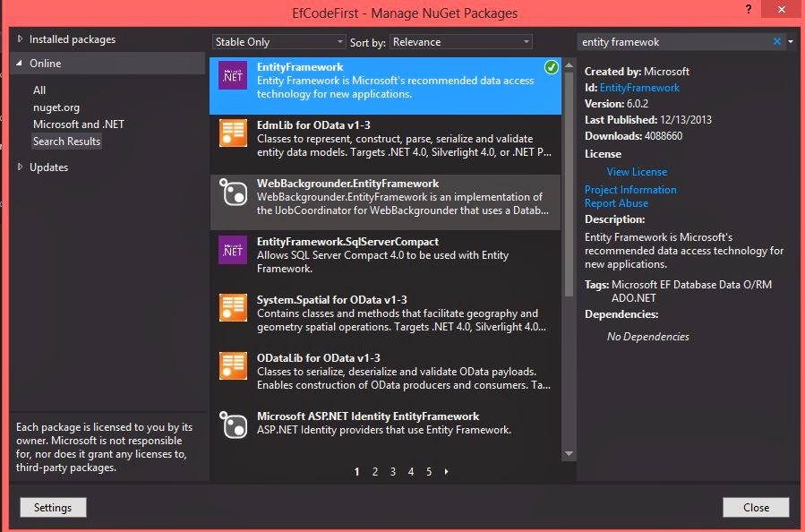Click the EntityFramework.SqlServerCompact .NET icon

coord(233,250)
